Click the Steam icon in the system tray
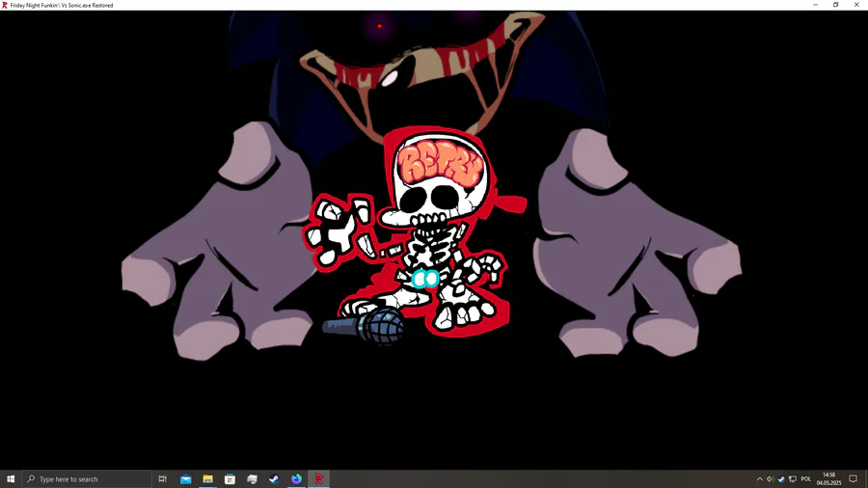868x488 pixels. [x=781, y=479]
